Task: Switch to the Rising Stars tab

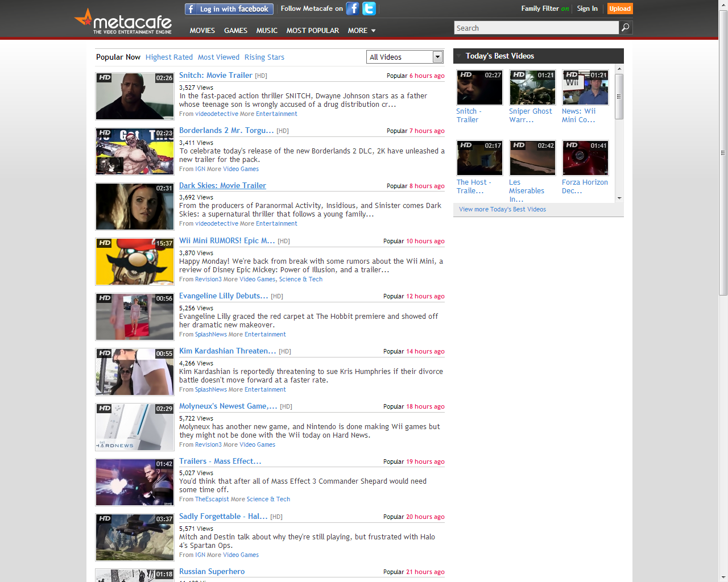Action: tap(264, 57)
